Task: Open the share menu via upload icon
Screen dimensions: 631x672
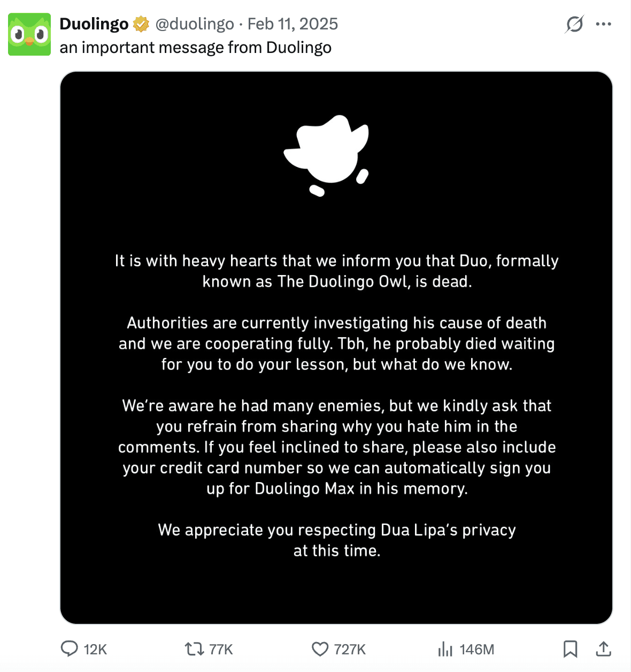Action: click(603, 649)
